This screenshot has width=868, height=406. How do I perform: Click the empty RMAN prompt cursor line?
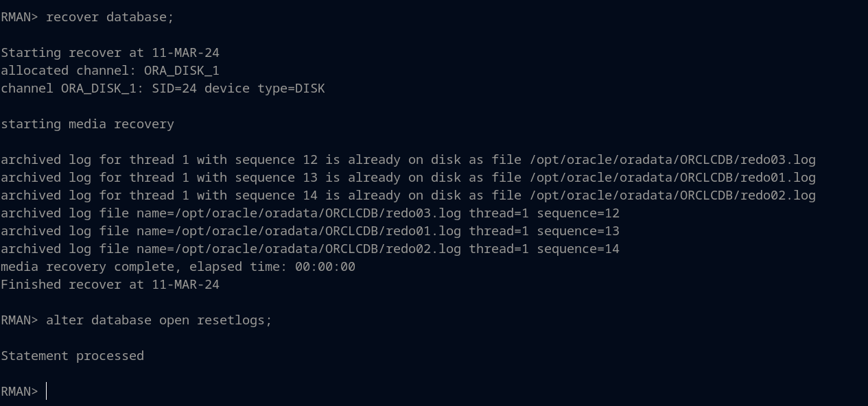tap(47, 392)
